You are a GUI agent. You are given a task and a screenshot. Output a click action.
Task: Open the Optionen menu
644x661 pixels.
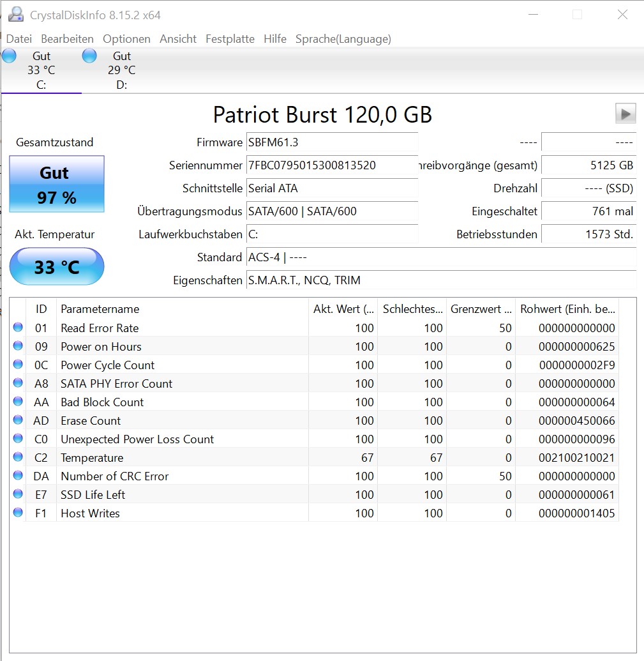[x=126, y=39]
